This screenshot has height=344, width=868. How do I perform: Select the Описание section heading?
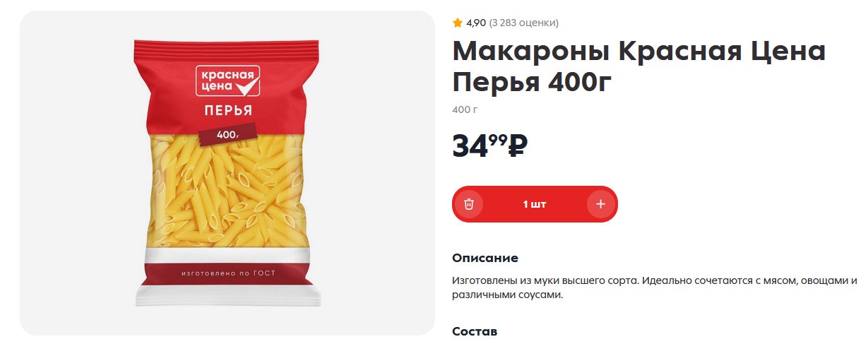pyautogui.click(x=485, y=258)
